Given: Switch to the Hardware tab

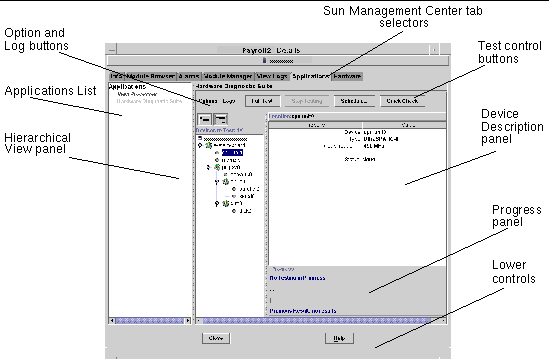Looking at the screenshot, I should [347, 76].
